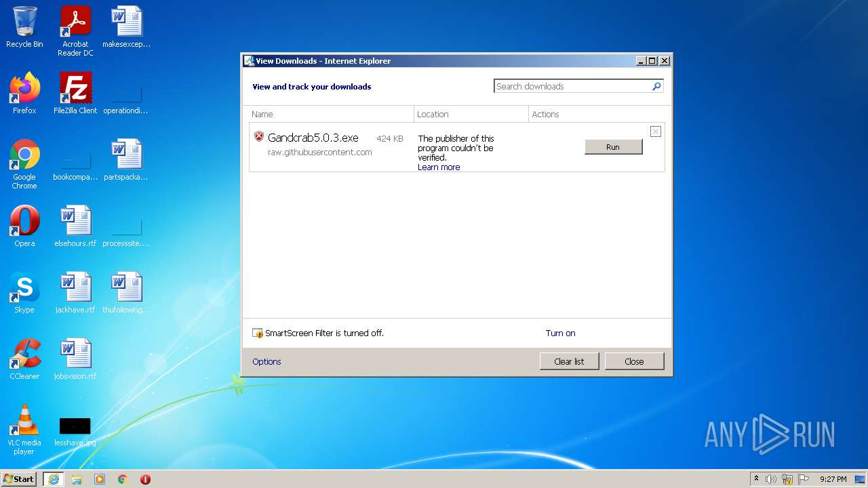Click Learn more link
This screenshot has width=868, height=488.
[439, 167]
